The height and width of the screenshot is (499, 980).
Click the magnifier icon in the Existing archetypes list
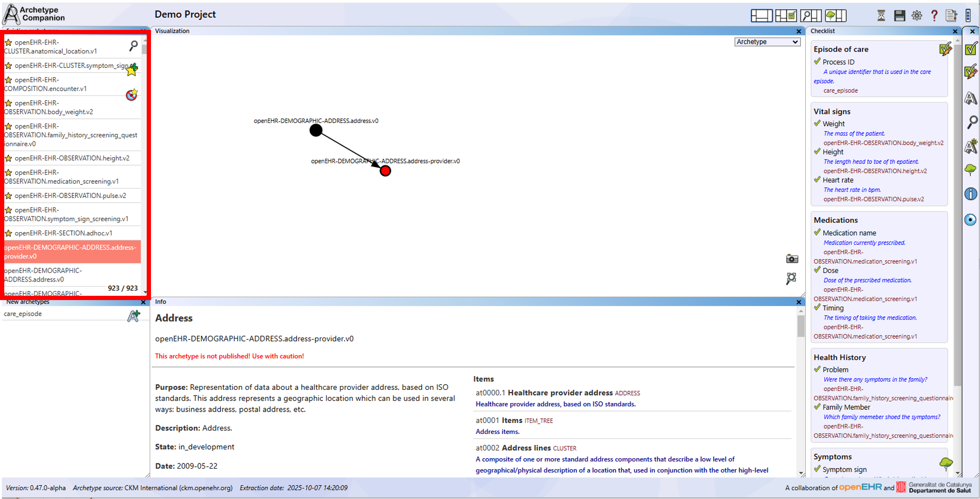133,46
